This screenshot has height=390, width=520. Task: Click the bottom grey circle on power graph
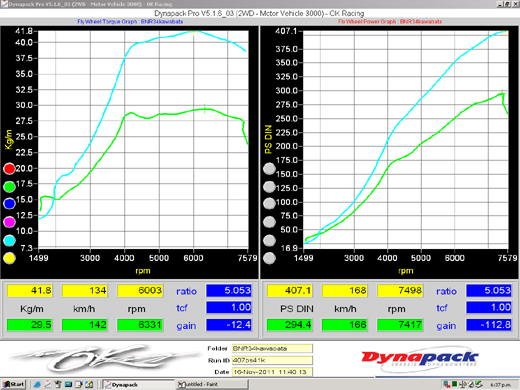[x=269, y=258]
